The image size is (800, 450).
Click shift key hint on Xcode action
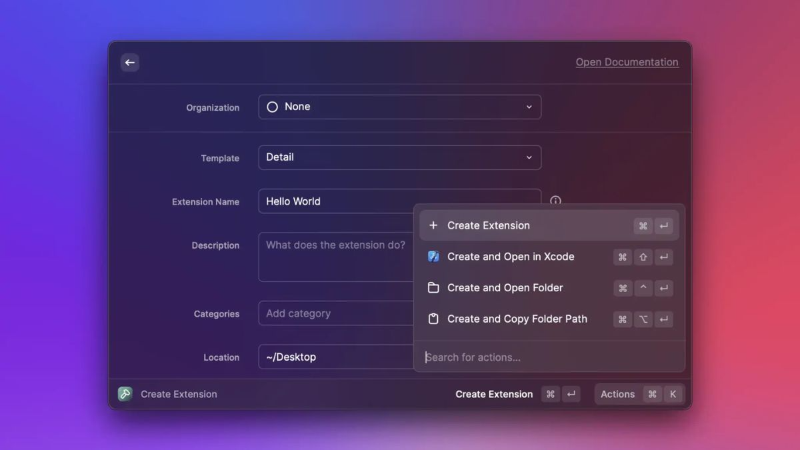tap(643, 257)
